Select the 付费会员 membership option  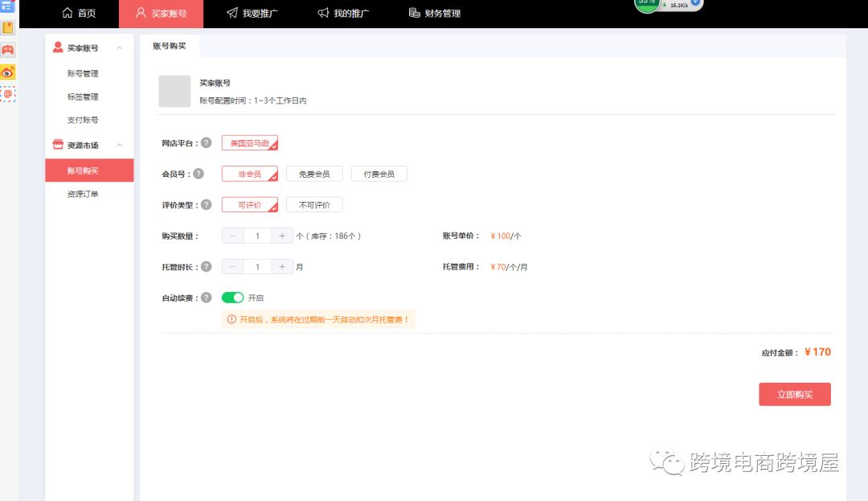point(379,174)
